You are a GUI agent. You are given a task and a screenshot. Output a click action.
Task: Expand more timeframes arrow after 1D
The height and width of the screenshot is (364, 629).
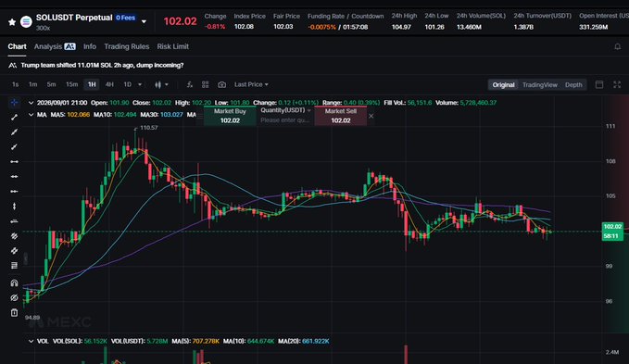(x=140, y=84)
